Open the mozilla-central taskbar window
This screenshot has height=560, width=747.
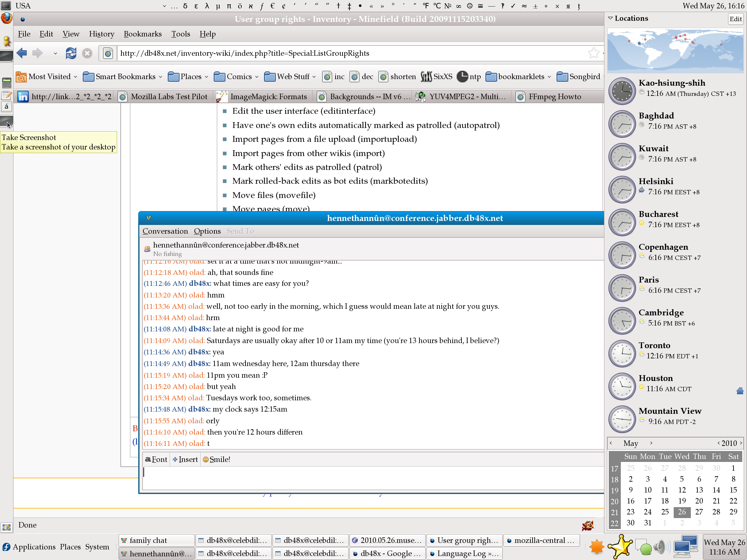tap(541, 540)
